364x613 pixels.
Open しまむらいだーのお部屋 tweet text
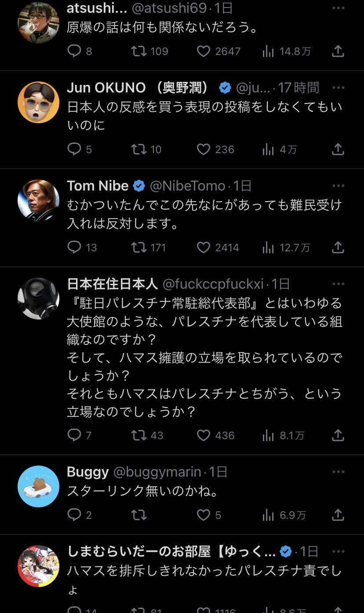pos(204,580)
